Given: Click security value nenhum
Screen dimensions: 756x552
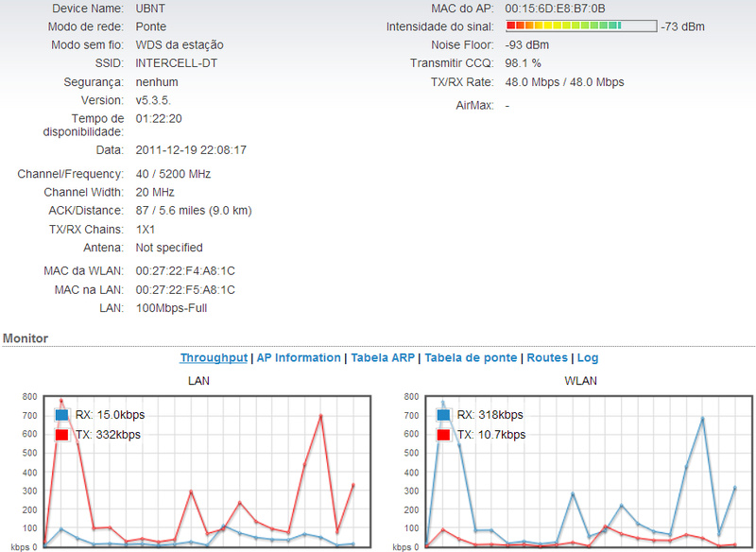Looking at the screenshot, I should coord(157,82).
